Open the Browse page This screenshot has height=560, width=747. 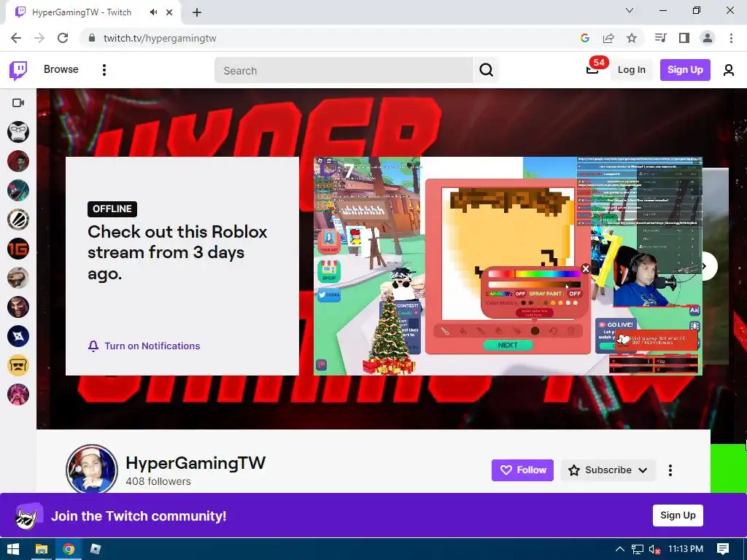pos(61,69)
